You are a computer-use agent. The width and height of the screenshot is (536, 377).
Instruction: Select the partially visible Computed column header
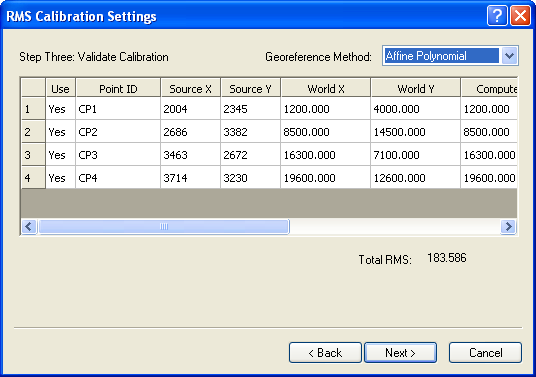pos(489,89)
